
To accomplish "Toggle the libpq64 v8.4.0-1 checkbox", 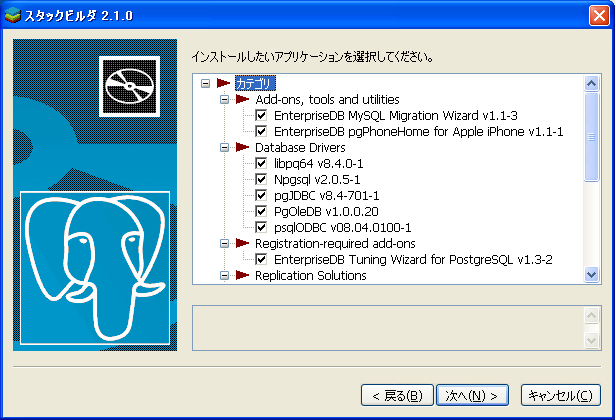I will (x=261, y=163).
